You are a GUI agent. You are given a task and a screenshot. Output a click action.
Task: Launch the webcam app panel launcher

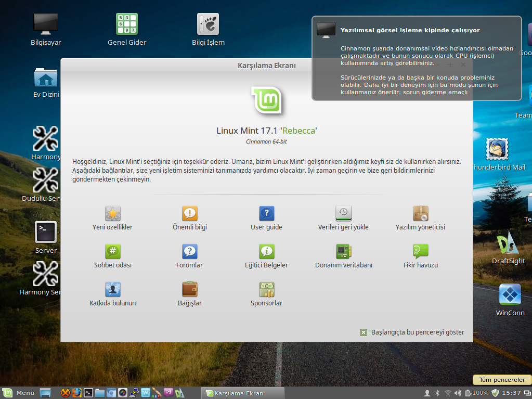123,393
